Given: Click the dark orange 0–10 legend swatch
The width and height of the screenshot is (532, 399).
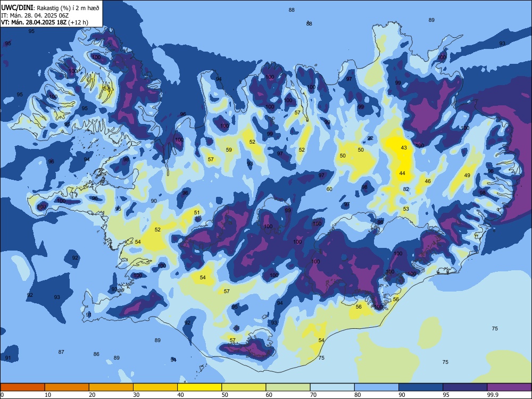Looking at the screenshot, I should click(x=22, y=387).
